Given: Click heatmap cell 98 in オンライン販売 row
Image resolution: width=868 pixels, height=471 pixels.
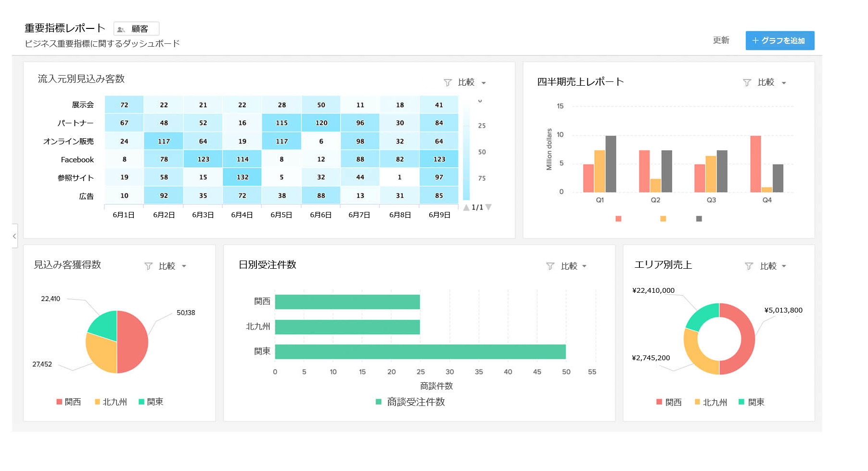Looking at the screenshot, I should [x=360, y=141].
